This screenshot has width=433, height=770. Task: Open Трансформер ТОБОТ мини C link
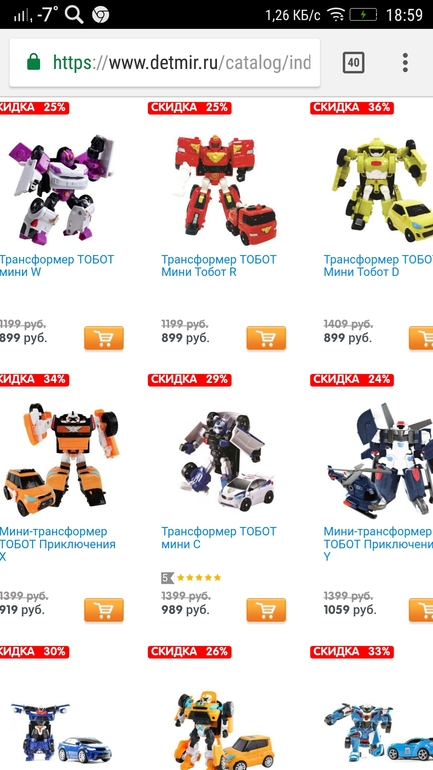[x=219, y=537]
